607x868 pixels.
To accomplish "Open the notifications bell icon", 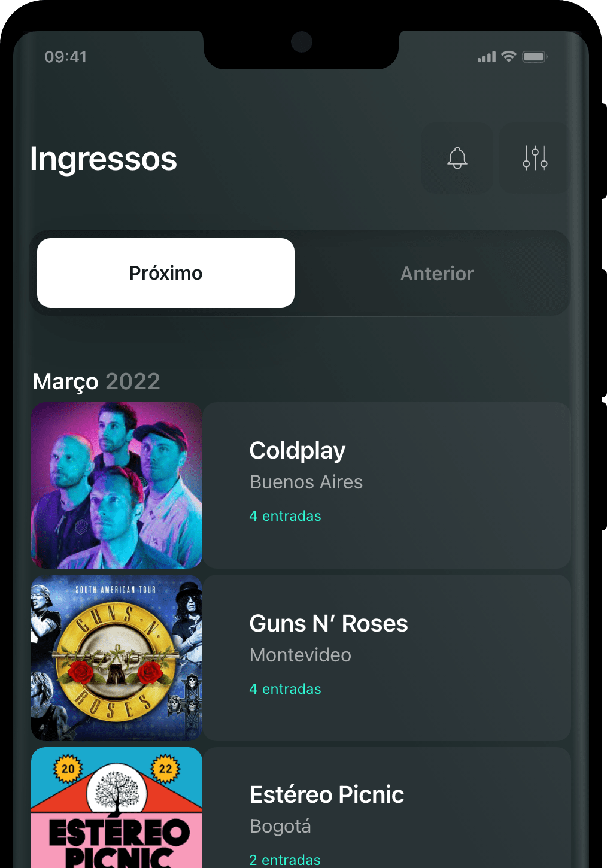I will point(457,158).
